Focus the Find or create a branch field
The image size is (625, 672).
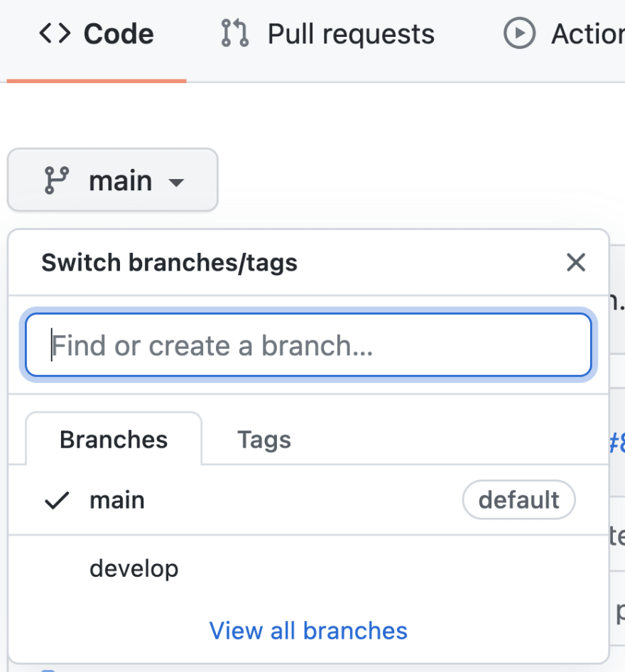tap(308, 345)
